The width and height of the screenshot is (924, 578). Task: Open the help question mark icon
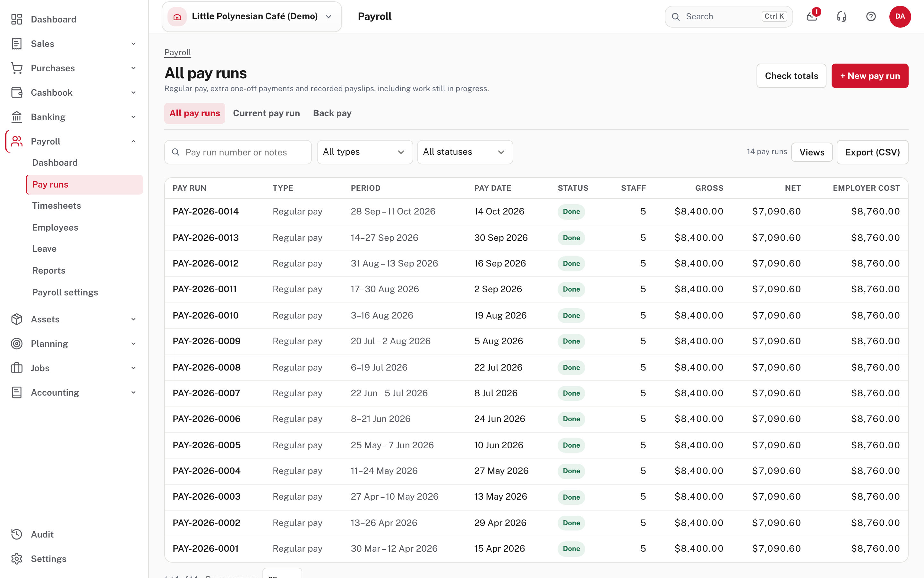coord(871,16)
